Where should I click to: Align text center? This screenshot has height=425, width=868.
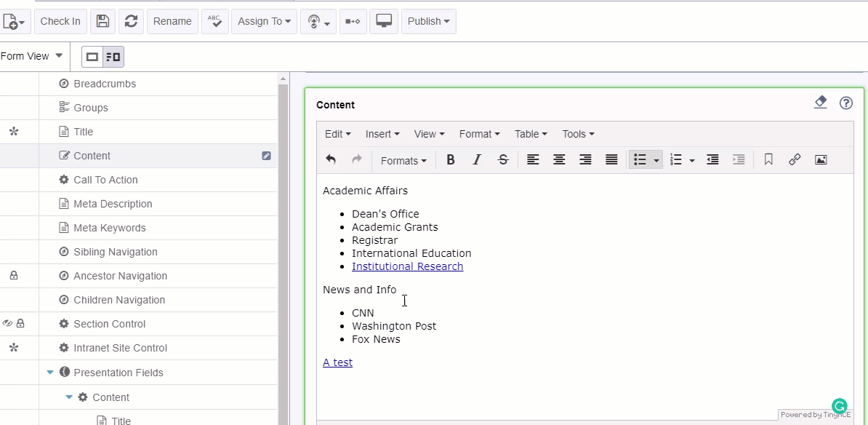pyautogui.click(x=559, y=160)
